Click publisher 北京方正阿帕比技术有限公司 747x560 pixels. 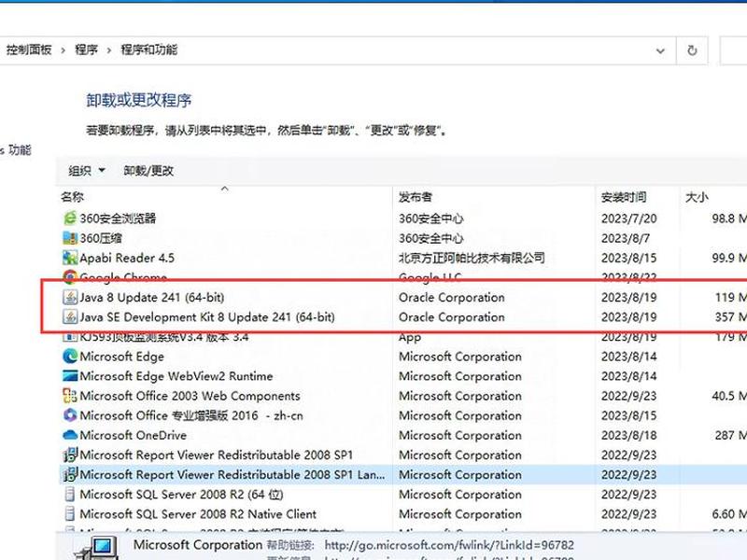472,258
